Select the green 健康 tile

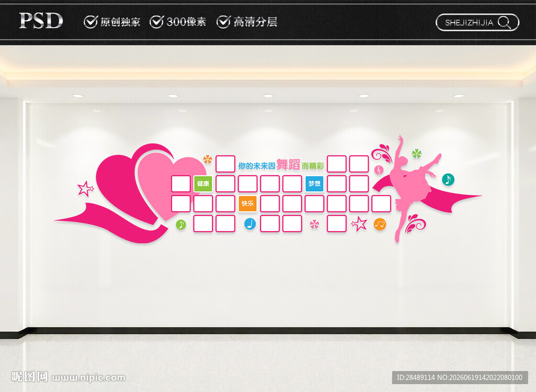[x=203, y=184]
